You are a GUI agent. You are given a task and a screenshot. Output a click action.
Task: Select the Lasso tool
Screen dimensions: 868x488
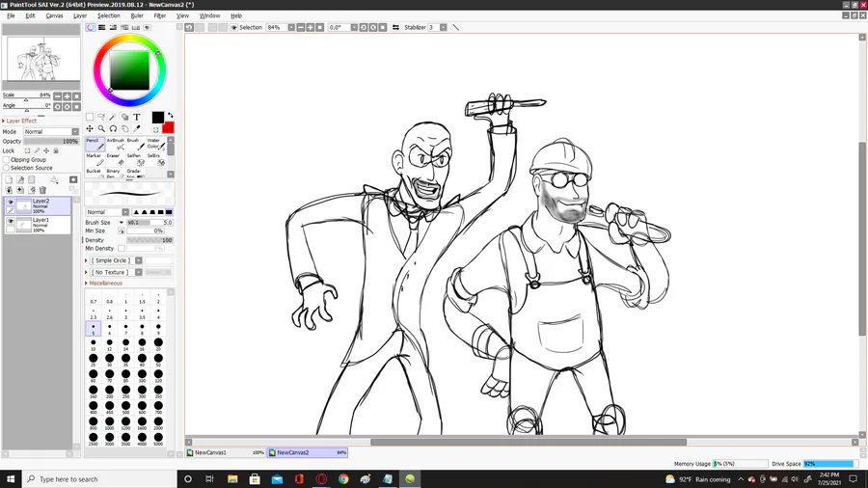[101, 117]
